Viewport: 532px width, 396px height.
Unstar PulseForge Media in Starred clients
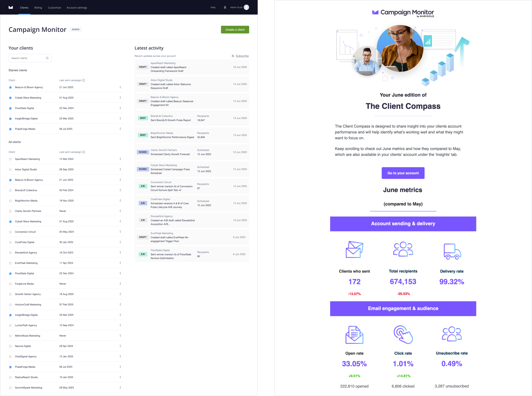pos(10,129)
